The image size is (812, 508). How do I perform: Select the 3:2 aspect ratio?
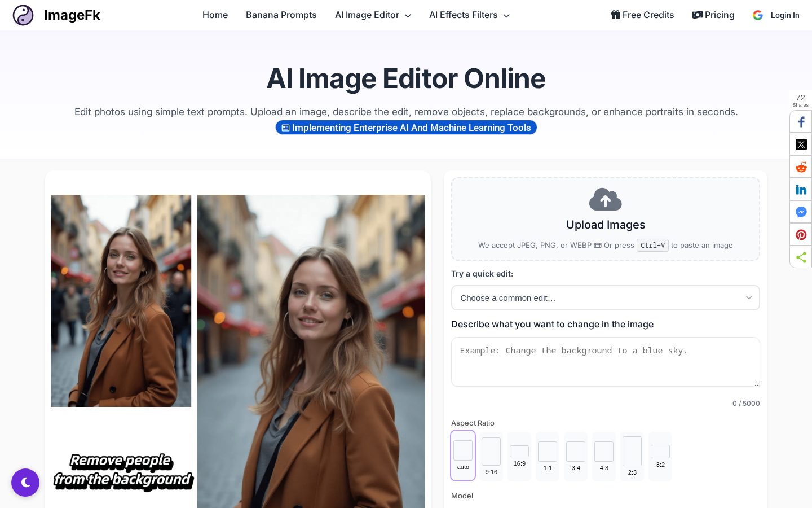click(x=660, y=457)
